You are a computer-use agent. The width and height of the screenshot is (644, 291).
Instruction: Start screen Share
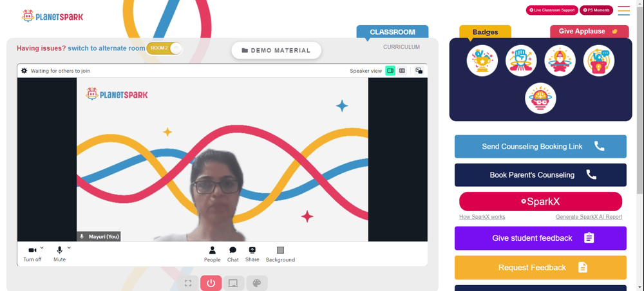click(252, 254)
